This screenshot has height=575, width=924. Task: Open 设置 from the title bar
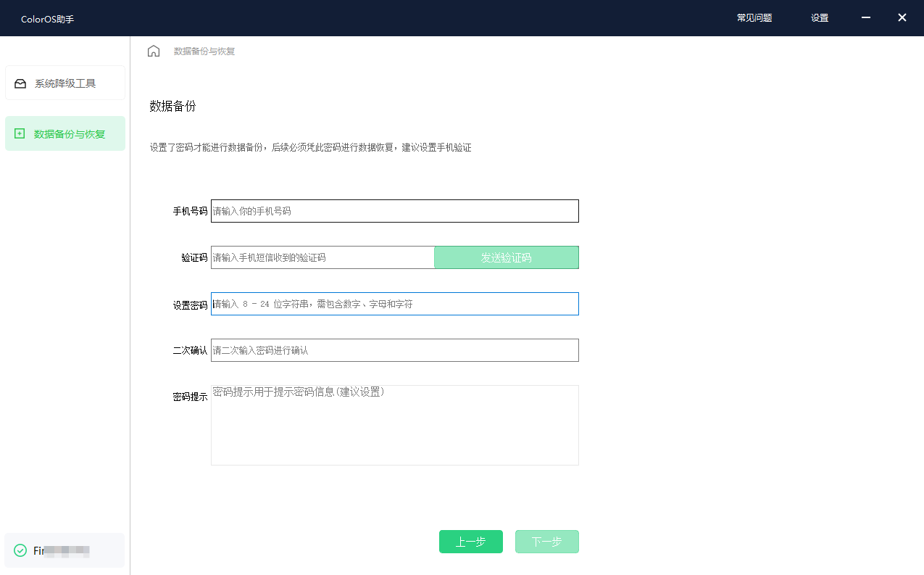click(x=819, y=17)
